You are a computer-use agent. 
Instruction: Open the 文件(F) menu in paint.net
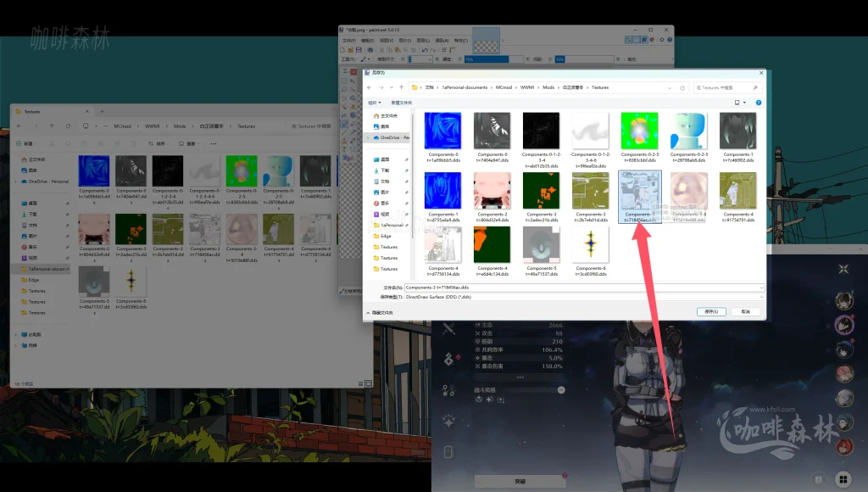(349, 41)
